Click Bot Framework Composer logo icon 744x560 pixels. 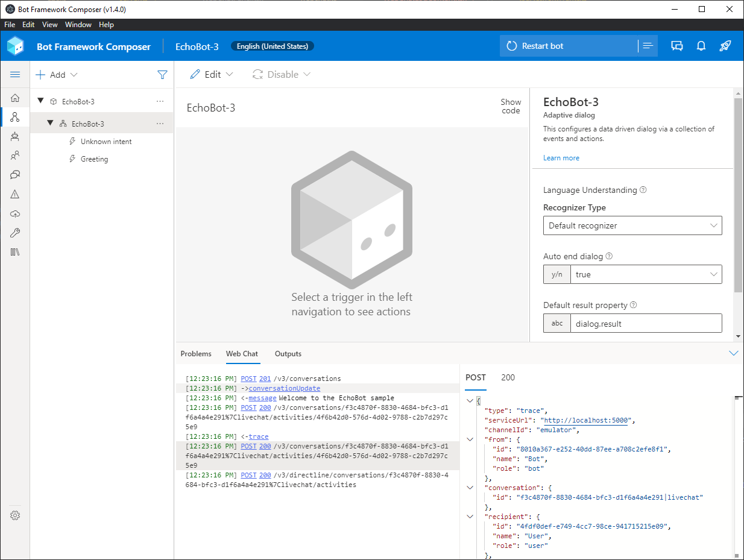pos(16,46)
